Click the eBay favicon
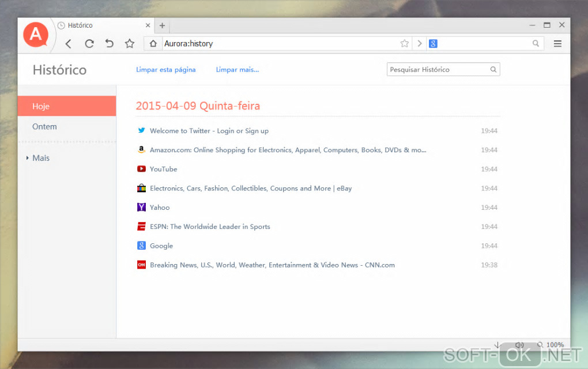 pos(141,188)
